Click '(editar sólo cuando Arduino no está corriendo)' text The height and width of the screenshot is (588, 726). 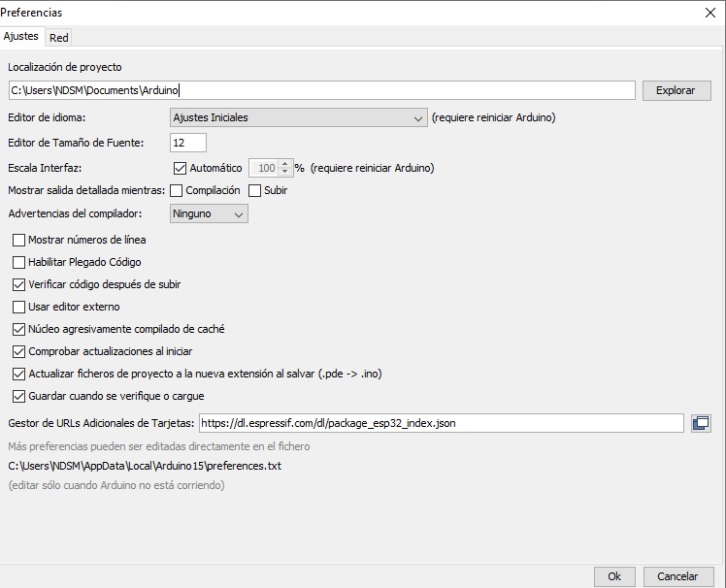116,485
